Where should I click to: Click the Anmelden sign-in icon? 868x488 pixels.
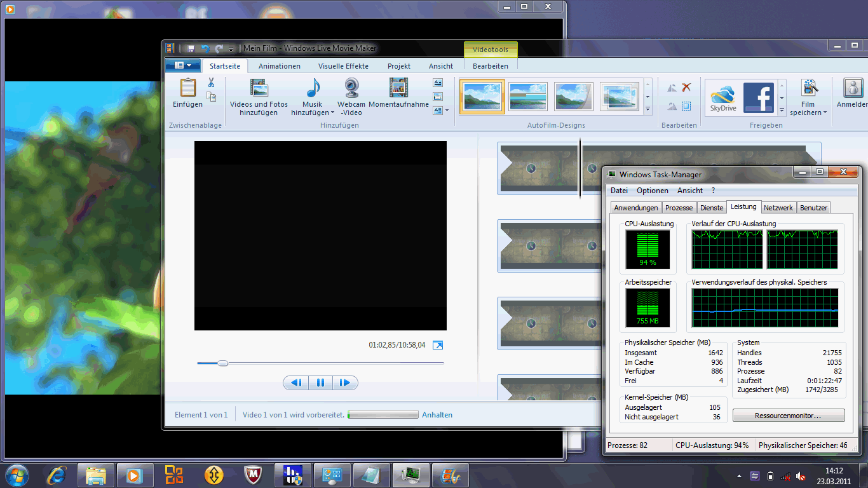coord(853,88)
